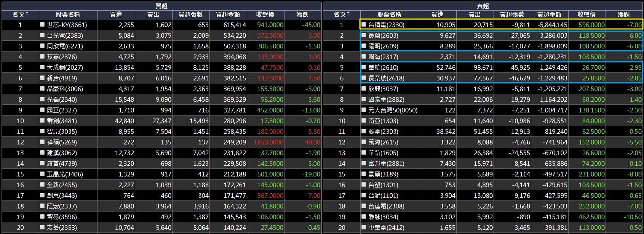Sort sell table by 名次 arrow
Screen dimensions: 644x234
click(348, 14)
